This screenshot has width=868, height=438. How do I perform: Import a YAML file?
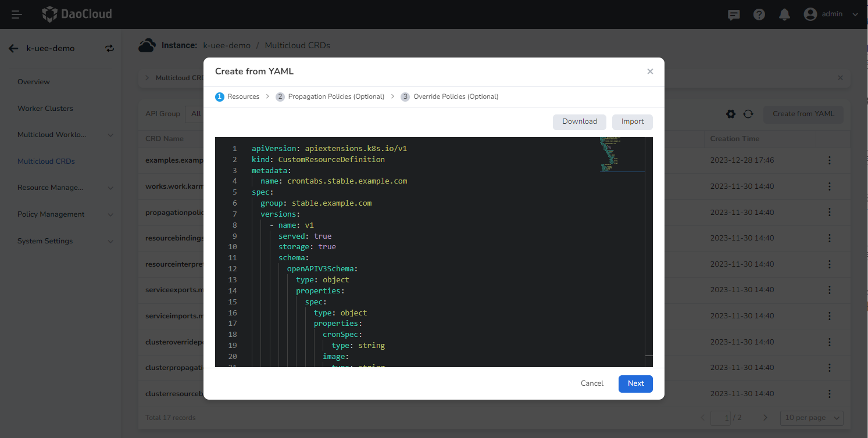[632, 121]
